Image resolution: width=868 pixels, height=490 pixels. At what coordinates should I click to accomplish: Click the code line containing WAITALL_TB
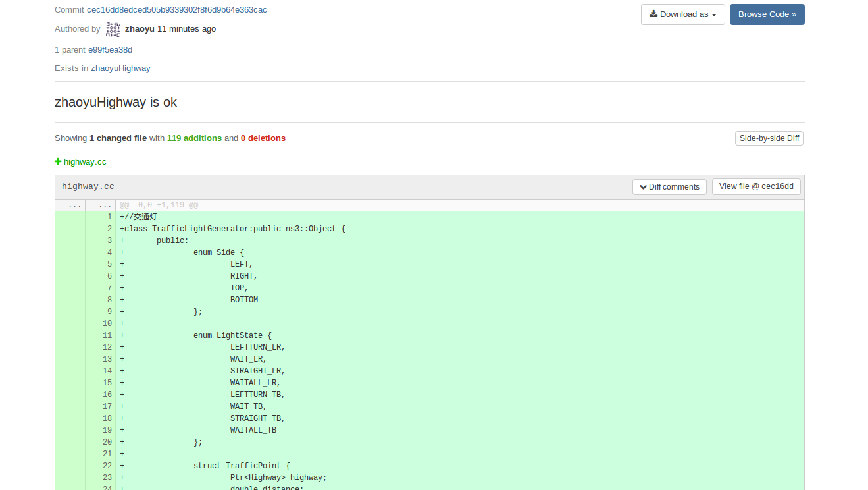point(460,431)
